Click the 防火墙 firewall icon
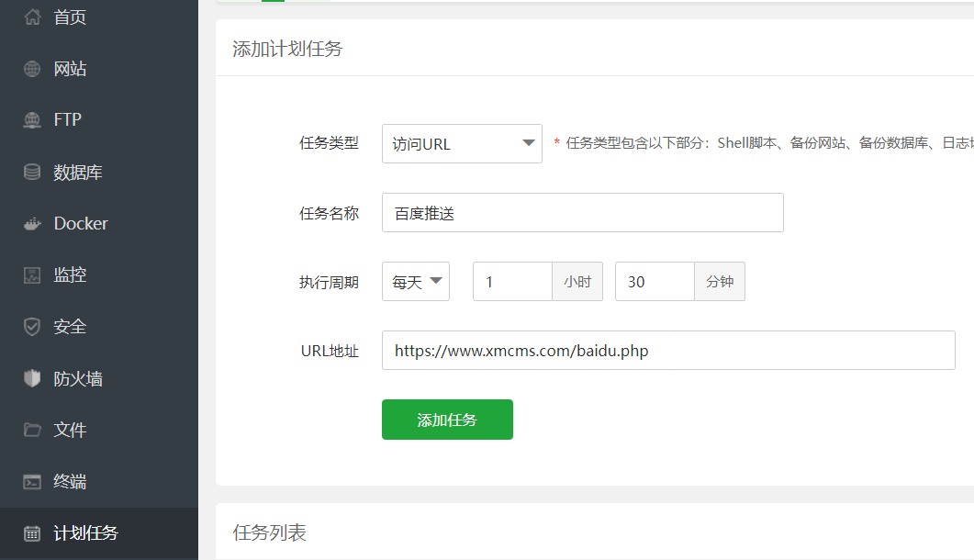Screen dimensions: 974x560 point(34,377)
